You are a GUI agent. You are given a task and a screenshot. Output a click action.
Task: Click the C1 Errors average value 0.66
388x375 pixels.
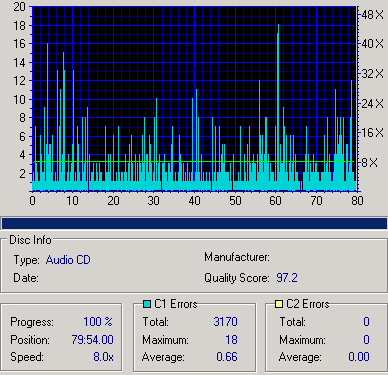tap(227, 357)
